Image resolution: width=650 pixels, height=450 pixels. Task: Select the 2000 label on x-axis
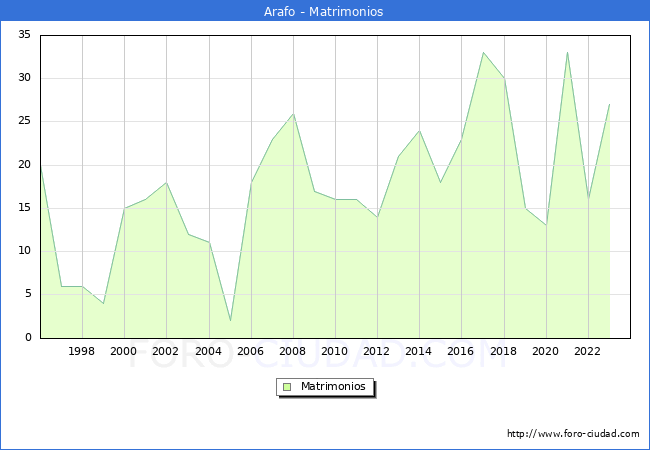click(x=124, y=352)
